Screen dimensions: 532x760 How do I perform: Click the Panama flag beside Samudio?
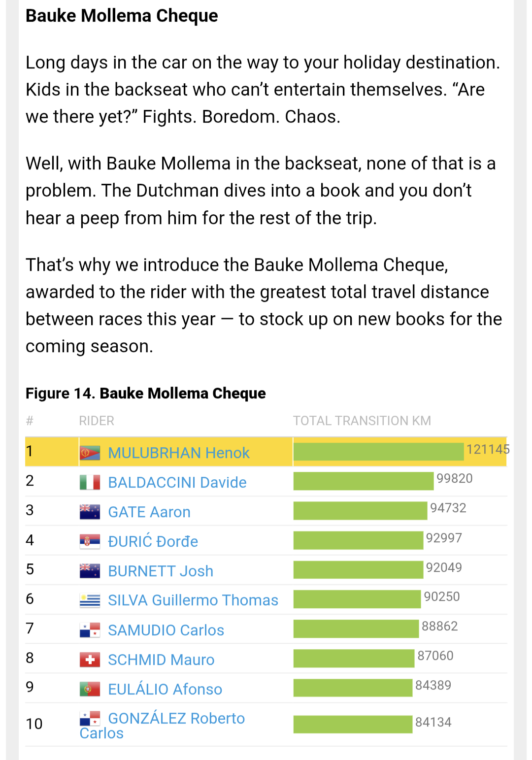[90, 630]
